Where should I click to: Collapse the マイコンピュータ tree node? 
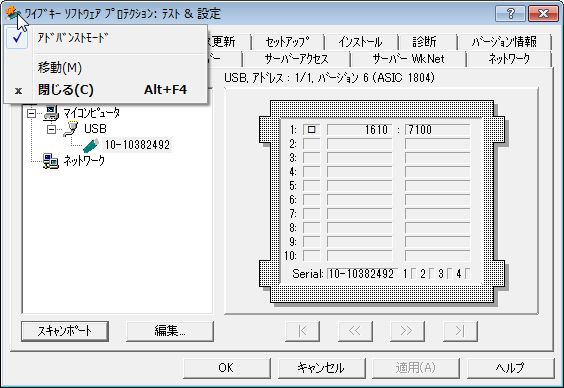(x=32, y=114)
